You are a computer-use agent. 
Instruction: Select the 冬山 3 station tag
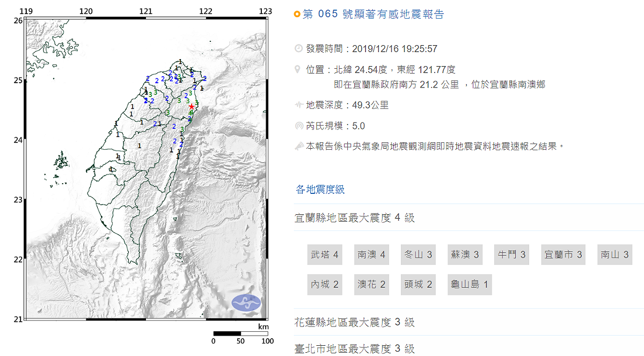click(x=419, y=255)
